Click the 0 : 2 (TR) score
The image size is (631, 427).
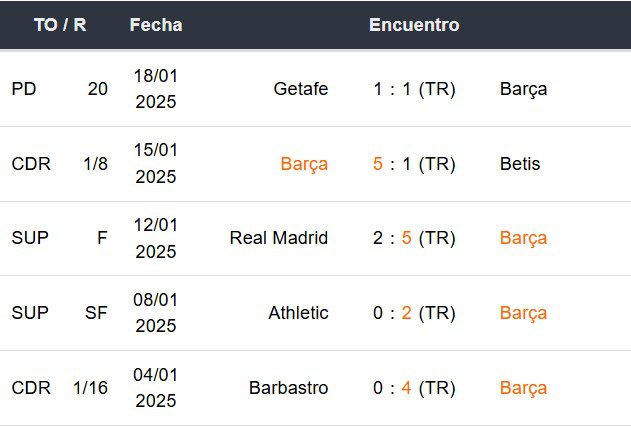point(414,313)
